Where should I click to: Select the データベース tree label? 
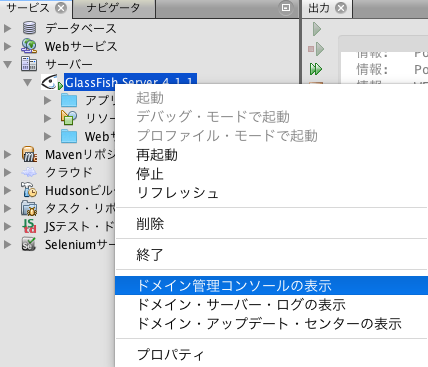point(81,28)
